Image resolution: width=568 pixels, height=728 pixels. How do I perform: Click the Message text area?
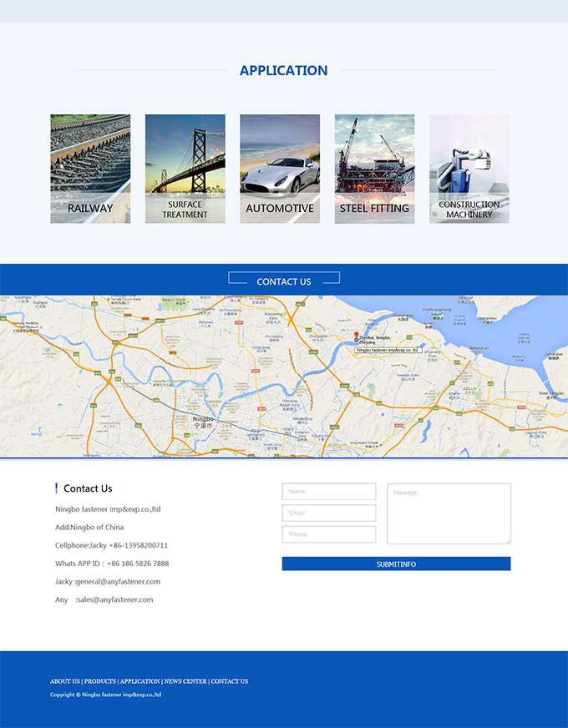click(x=449, y=513)
